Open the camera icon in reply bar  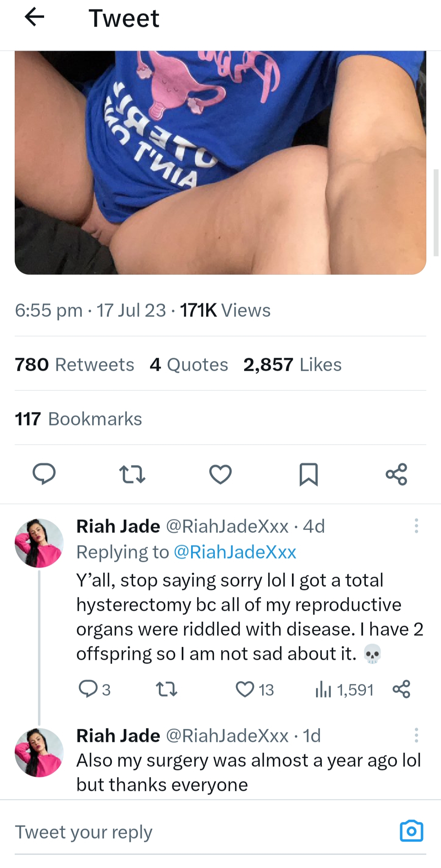pyautogui.click(x=412, y=831)
